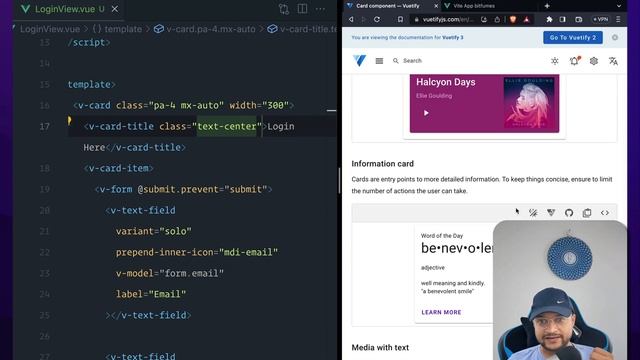Image resolution: width=640 pixels, height=360 pixels.
Task: Click the variant="solo" line
Action: [153, 231]
